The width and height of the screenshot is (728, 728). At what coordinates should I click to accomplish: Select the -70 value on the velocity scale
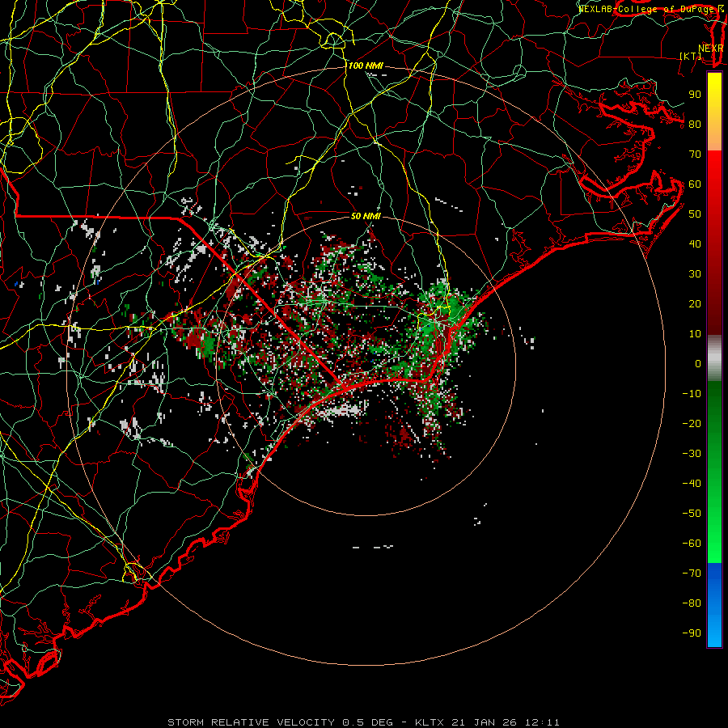(x=692, y=574)
